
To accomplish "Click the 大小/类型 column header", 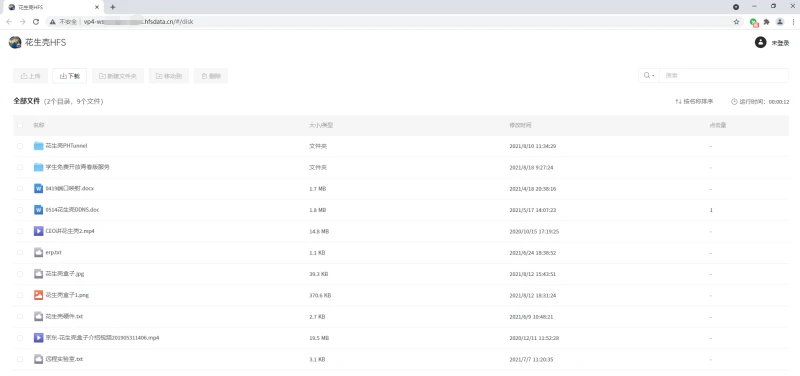I will [321, 125].
